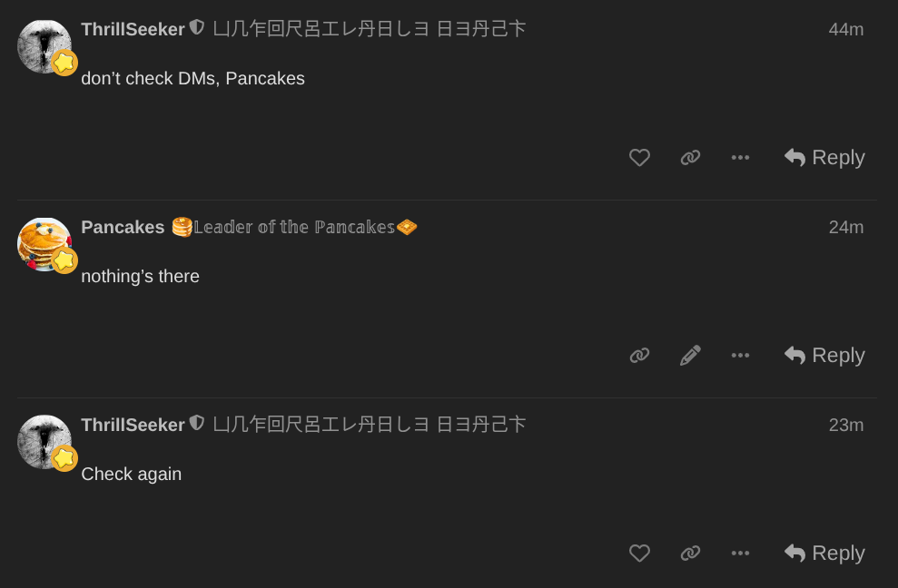Open the Pancakes username link
898x588 pixels.
click(123, 228)
